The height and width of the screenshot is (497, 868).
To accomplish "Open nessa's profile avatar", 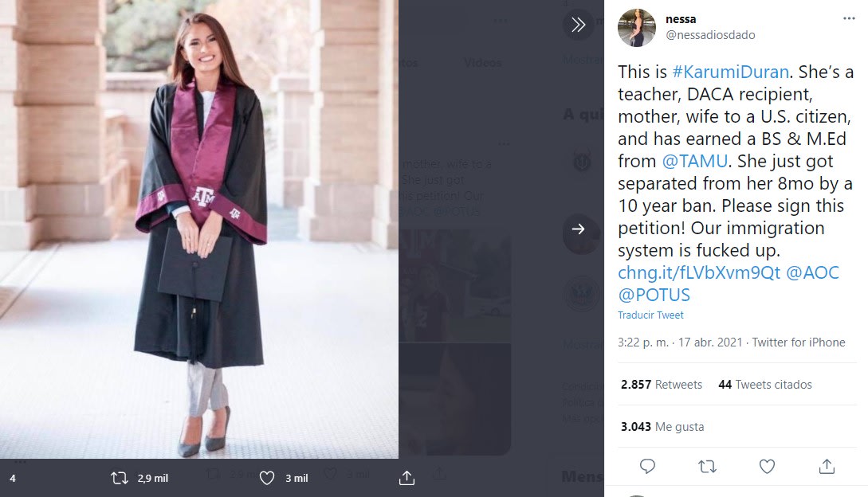I will click(x=637, y=29).
